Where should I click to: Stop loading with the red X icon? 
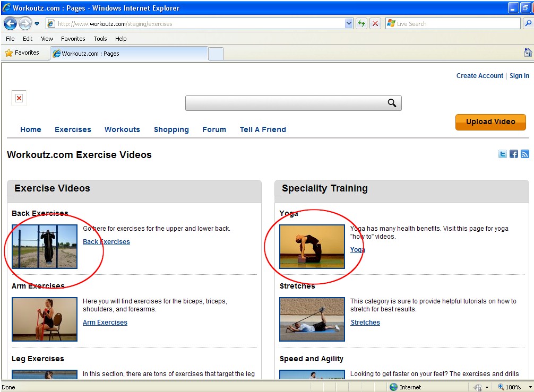pyautogui.click(x=375, y=23)
